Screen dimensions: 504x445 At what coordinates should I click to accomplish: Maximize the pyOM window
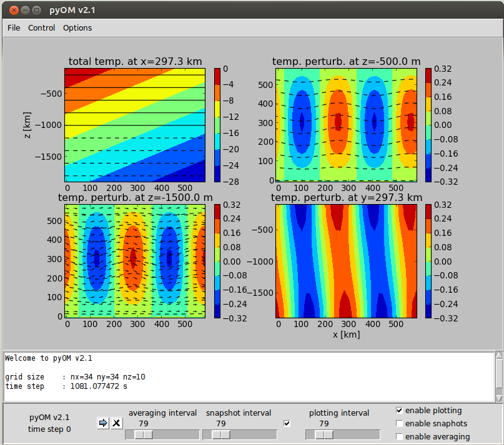tap(36, 11)
